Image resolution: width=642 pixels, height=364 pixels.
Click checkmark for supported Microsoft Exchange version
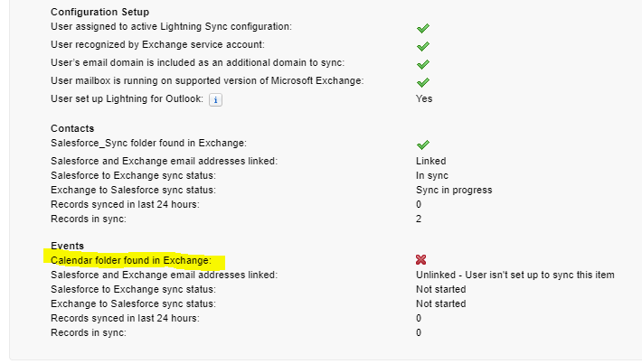(x=422, y=82)
